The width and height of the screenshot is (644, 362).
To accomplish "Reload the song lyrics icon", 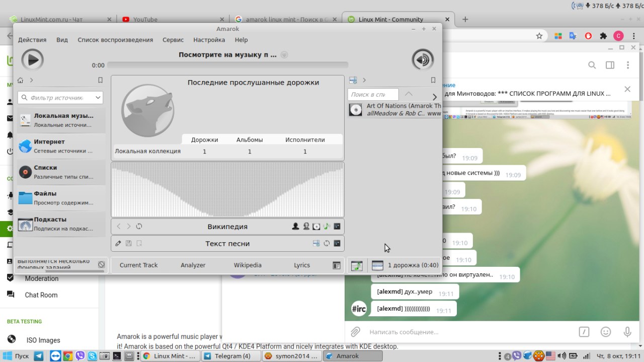I will (327, 243).
